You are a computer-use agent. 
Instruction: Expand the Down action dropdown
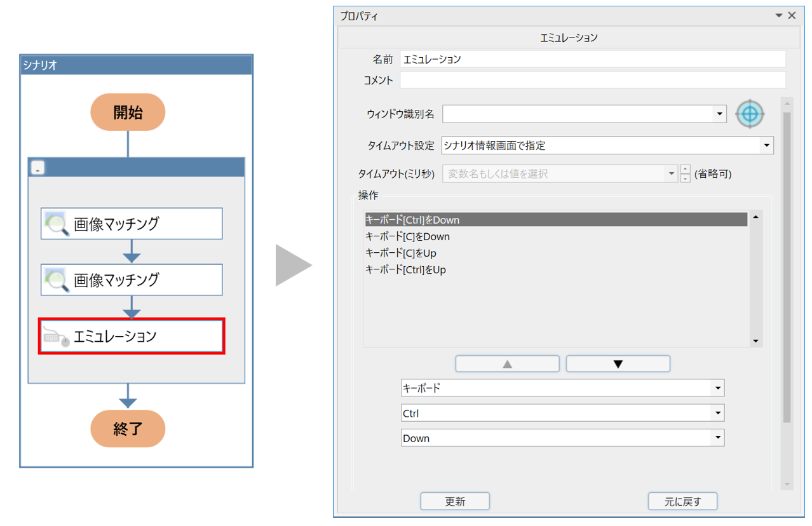click(717, 438)
